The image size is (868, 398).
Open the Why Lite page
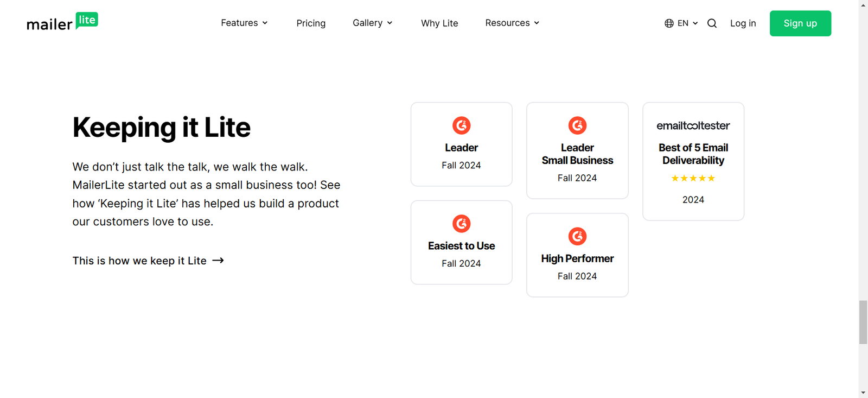coord(439,23)
